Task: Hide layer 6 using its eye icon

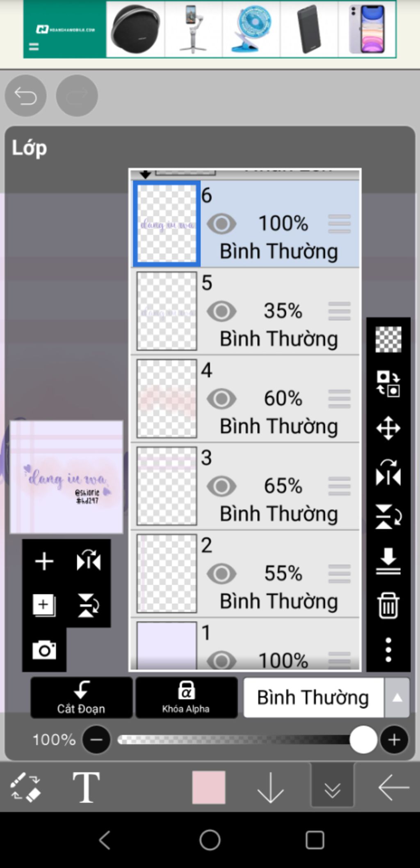Action: coord(221,224)
